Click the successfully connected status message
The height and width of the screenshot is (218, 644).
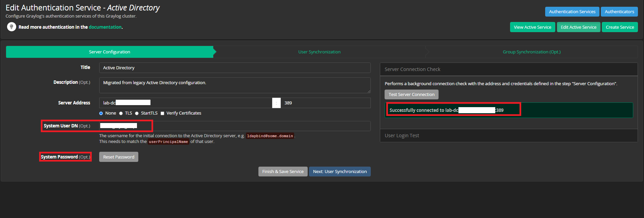509,110
